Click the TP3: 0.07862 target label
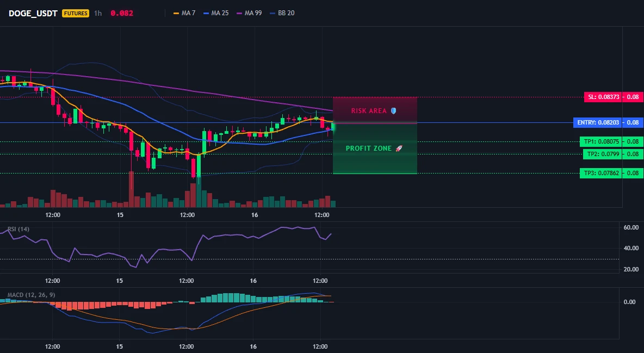The image size is (644, 353). pos(601,173)
